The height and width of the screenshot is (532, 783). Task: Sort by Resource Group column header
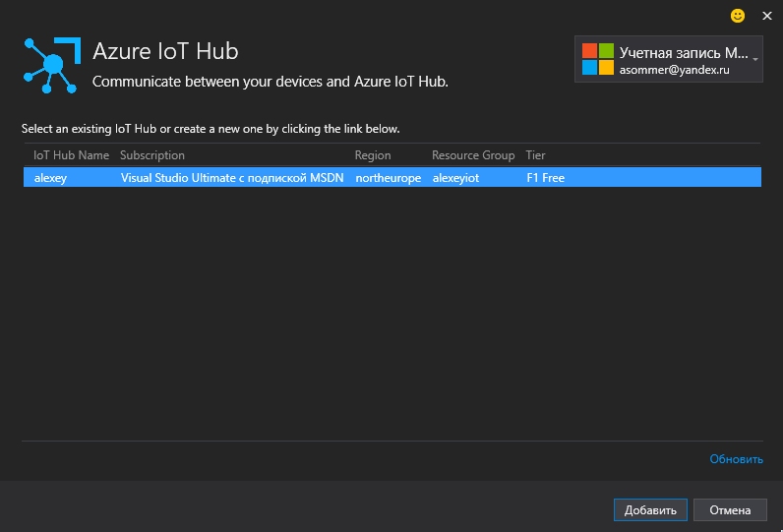point(473,155)
